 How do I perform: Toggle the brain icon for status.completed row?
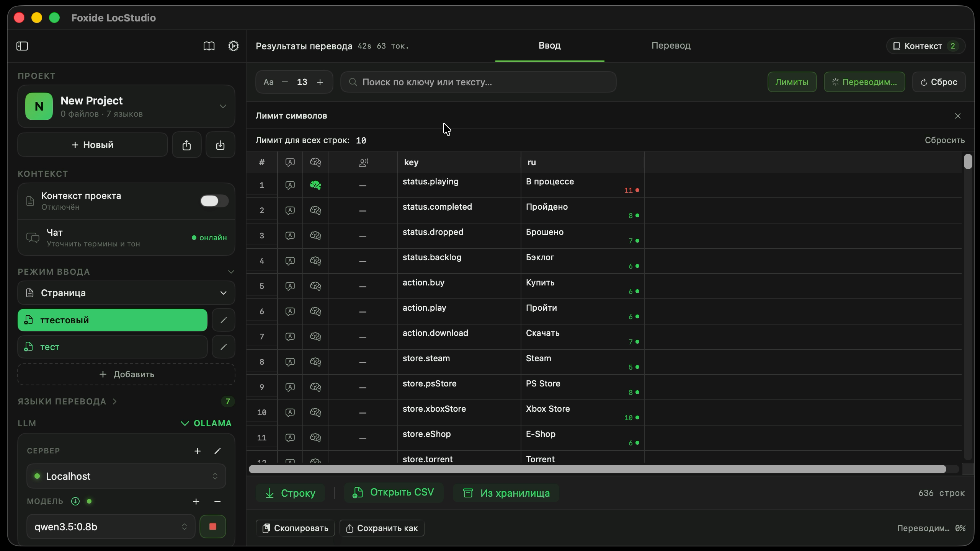coord(315,210)
